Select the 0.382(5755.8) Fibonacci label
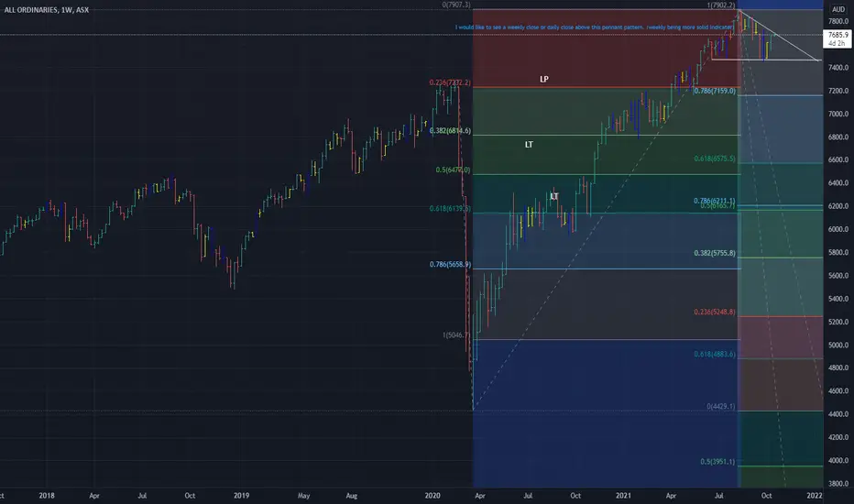The height and width of the screenshot is (504, 854). tap(715, 253)
